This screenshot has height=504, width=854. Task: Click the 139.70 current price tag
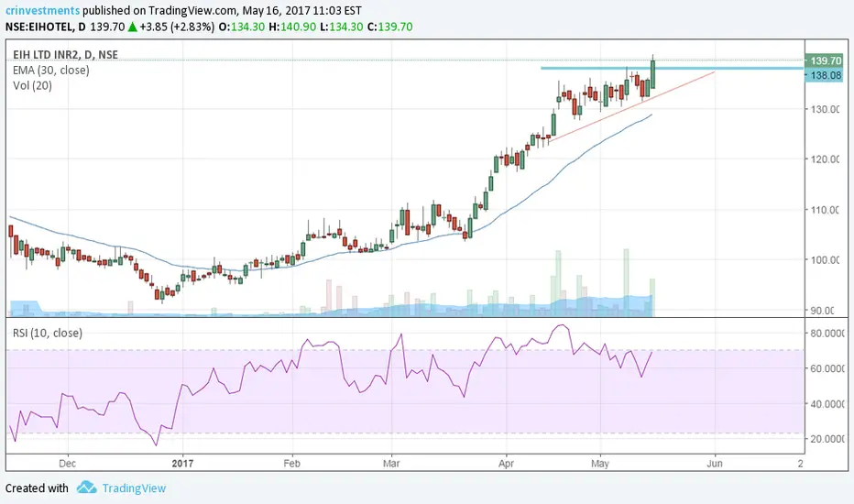pos(825,60)
